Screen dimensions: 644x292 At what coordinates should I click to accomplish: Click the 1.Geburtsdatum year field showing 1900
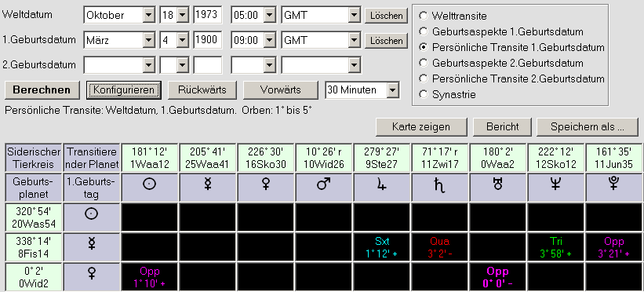[x=208, y=40]
